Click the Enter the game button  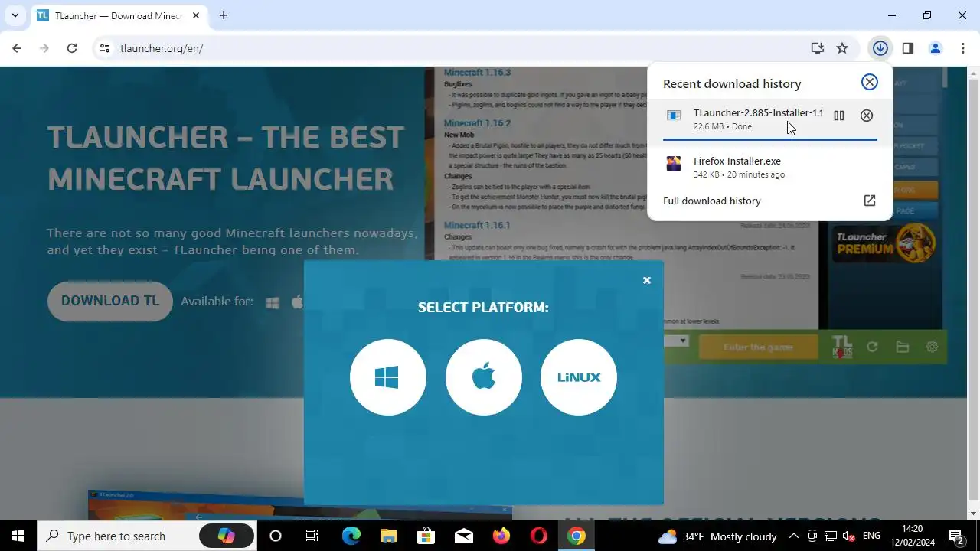point(758,347)
